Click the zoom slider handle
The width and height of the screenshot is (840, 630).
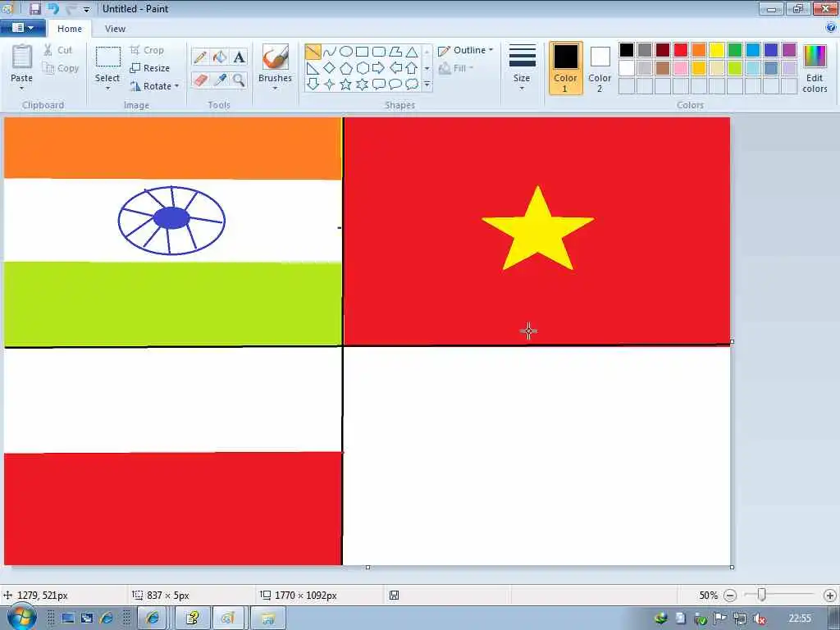click(x=761, y=594)
